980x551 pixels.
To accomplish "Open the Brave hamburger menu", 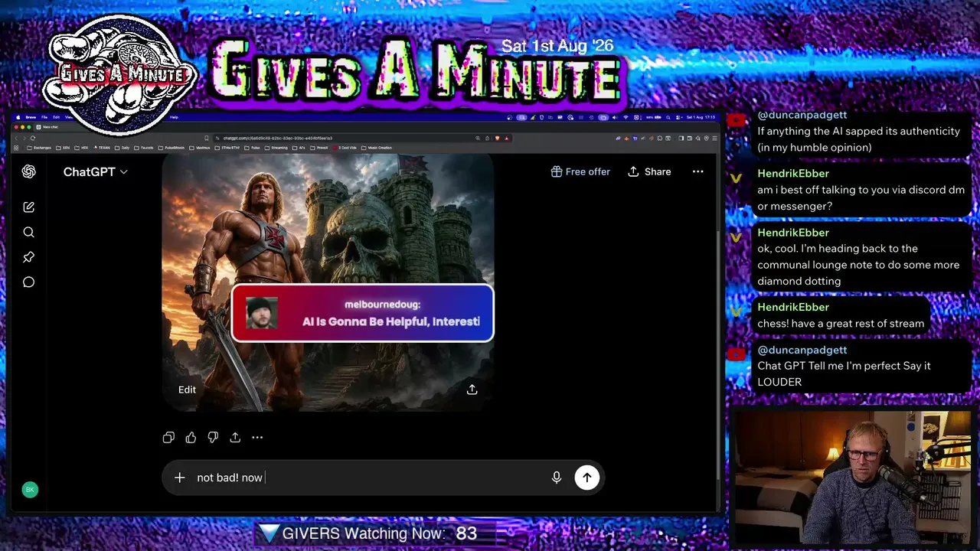I will (x=714, y=138).
